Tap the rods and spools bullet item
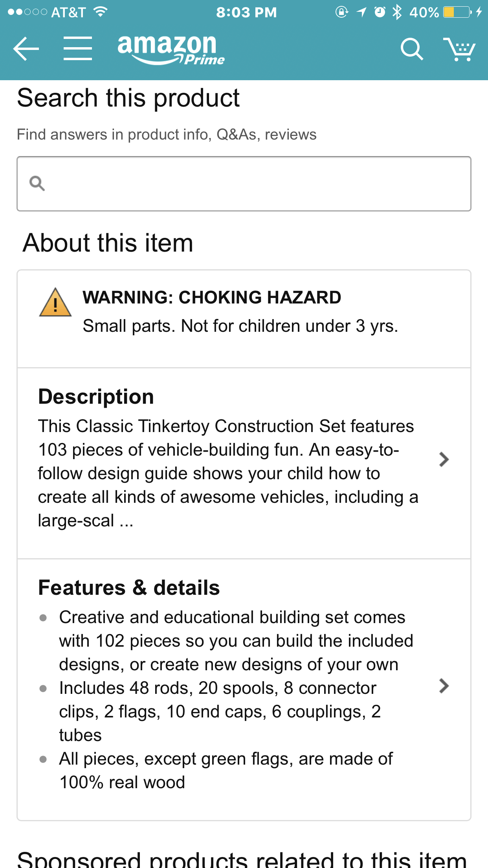This screenshot has height=868, width=488. coord(220,712)
